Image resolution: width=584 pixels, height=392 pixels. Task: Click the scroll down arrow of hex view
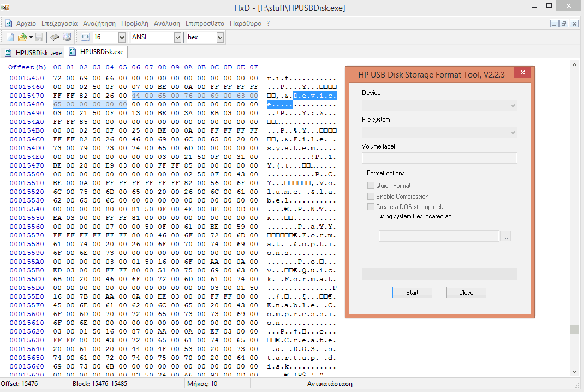(574, 371)
